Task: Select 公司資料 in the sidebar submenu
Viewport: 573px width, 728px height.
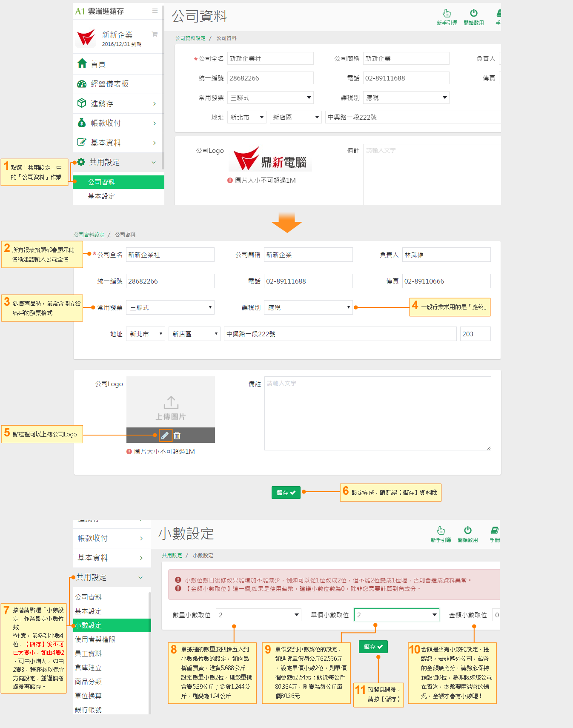Action: pos(118,182)
